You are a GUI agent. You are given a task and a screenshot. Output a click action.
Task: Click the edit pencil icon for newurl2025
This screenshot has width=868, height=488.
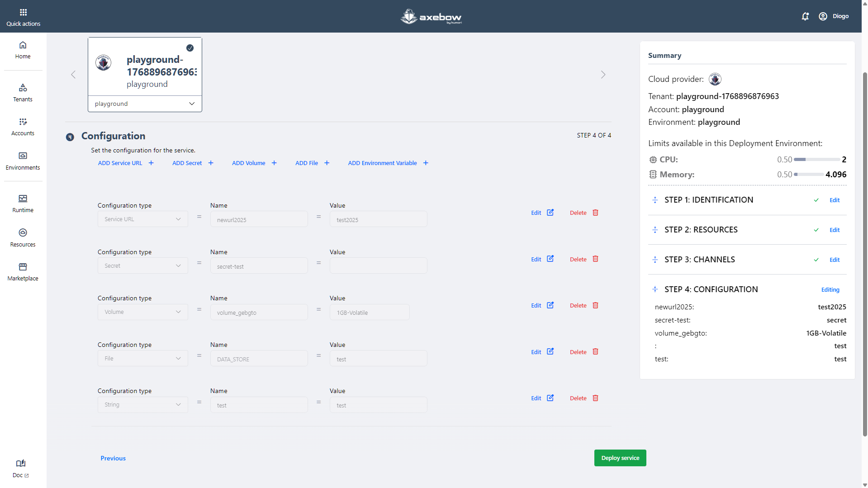click(x=550, y=213)
